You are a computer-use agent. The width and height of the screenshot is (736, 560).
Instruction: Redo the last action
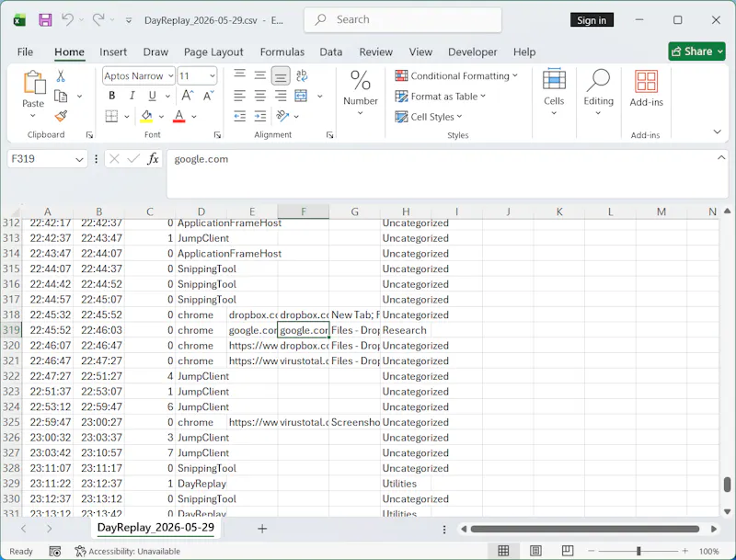[x=98, y=19]
